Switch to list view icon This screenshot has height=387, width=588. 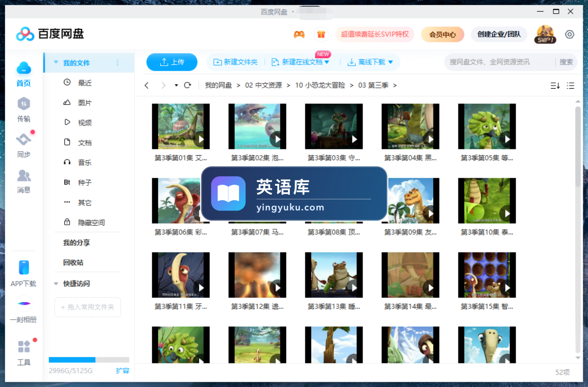click(571, 86)
